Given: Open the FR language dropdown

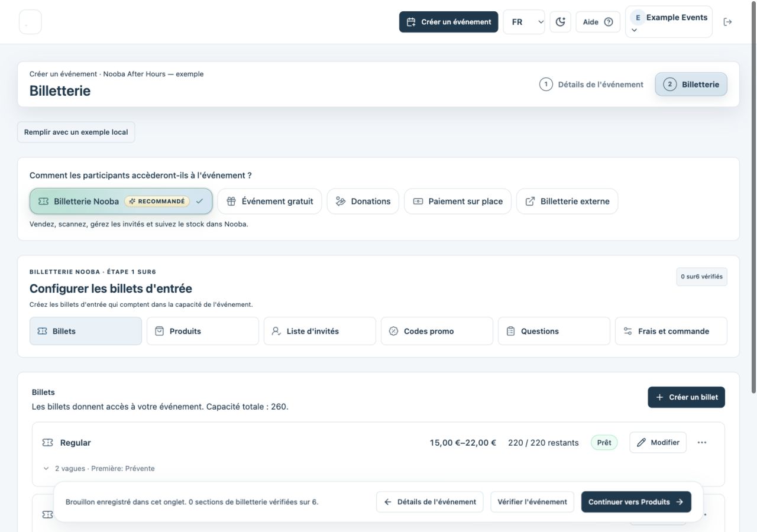Looking at the screenshot, I should coord(524,22).
